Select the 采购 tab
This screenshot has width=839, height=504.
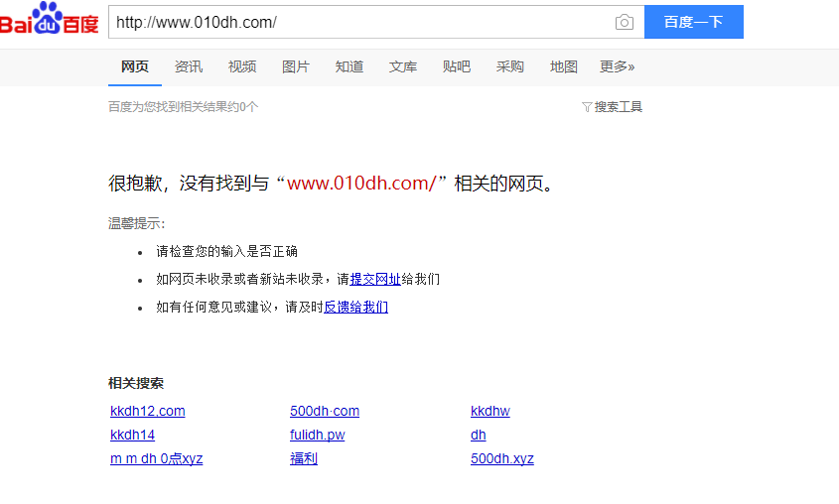(x=510, y=66)
